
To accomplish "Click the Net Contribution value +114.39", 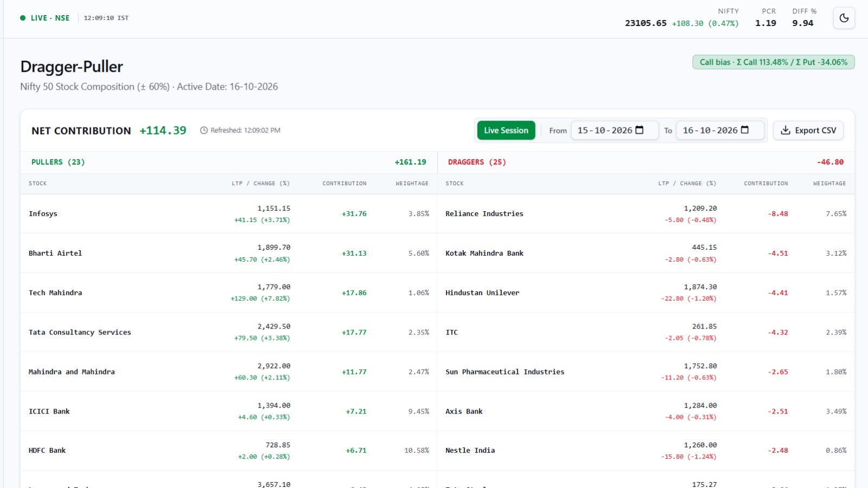I will pos(163,130).
